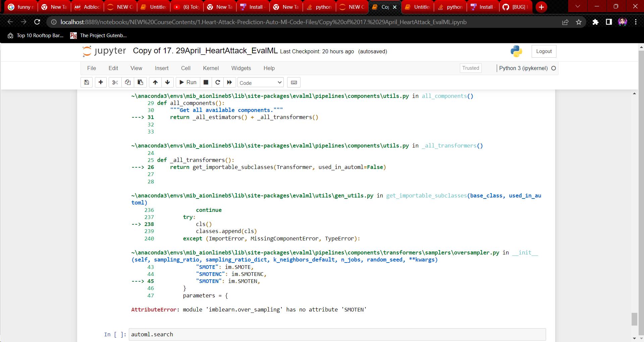Viewport: 644px width, 342px height.
Task: Cut selected cells with scissors icon
Action: (x=115, y=82)
